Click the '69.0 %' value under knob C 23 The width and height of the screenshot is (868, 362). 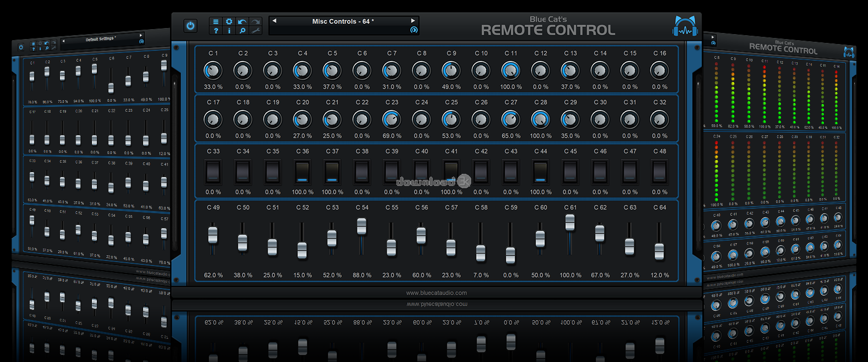392,136
